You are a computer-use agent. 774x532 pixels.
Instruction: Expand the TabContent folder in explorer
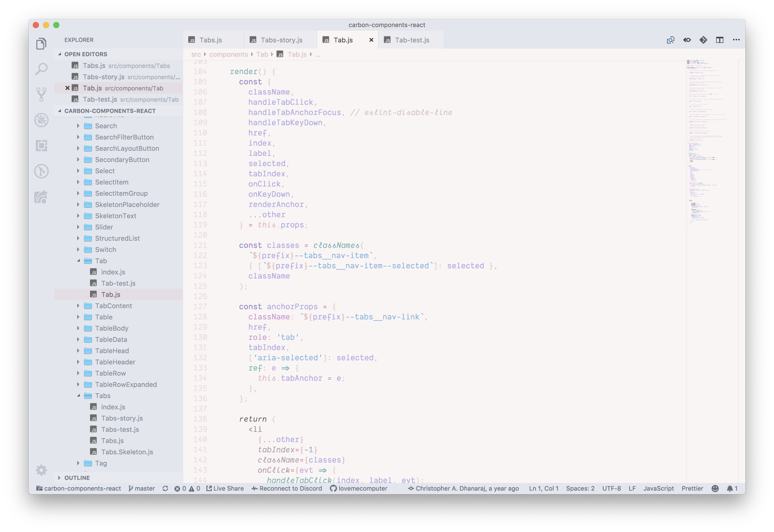[77, 305]
